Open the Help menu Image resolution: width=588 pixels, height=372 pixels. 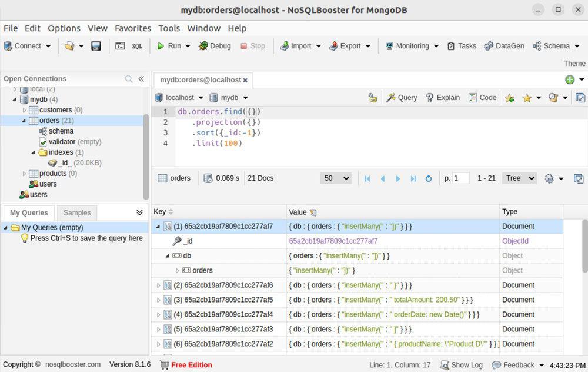coord(237,28)
